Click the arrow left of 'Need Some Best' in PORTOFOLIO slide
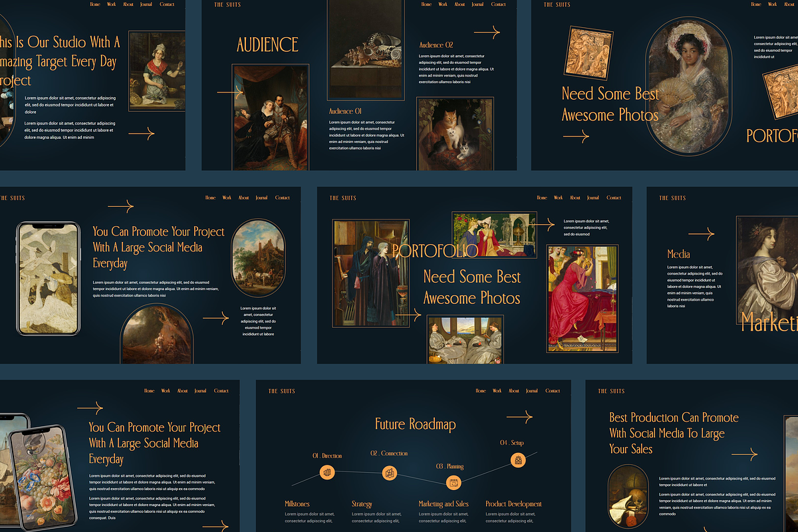The height and width of the screenshot is (532, 798). coord(408,315)
